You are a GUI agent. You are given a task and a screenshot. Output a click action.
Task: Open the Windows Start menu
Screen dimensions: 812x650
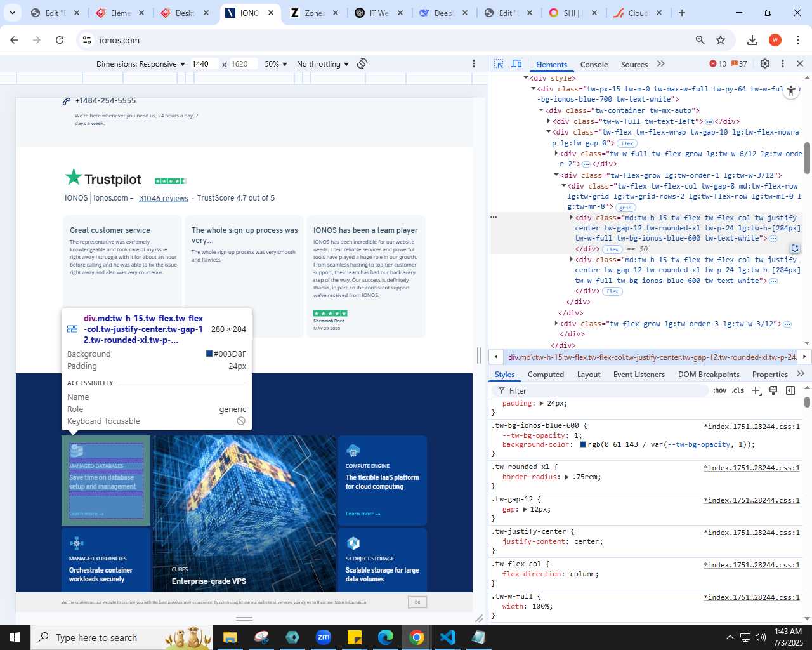tap(15, 637)
